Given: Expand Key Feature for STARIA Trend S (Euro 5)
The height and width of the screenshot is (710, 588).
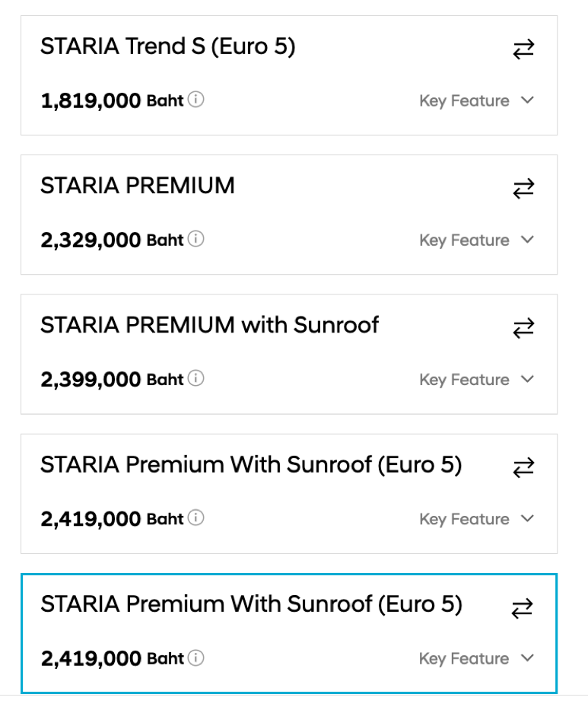Looking at the screenshot, I should pos(477,100).
